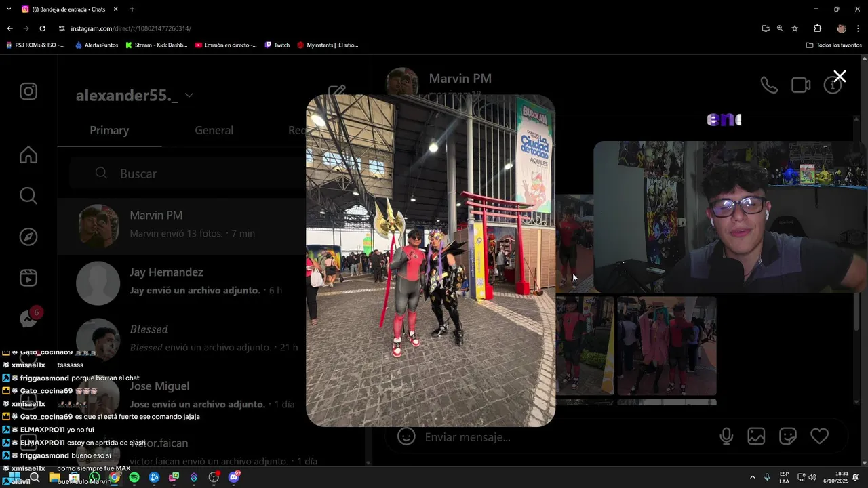
Task: Open the Chrome tab search chevron
Action: point(9,9)
